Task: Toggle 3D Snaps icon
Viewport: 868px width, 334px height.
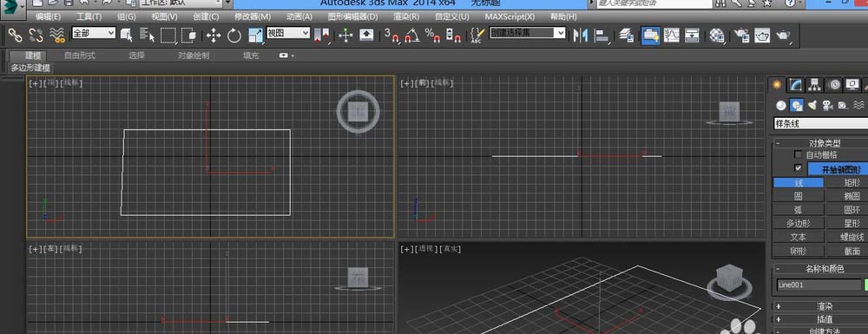Action: pos(391,36)
